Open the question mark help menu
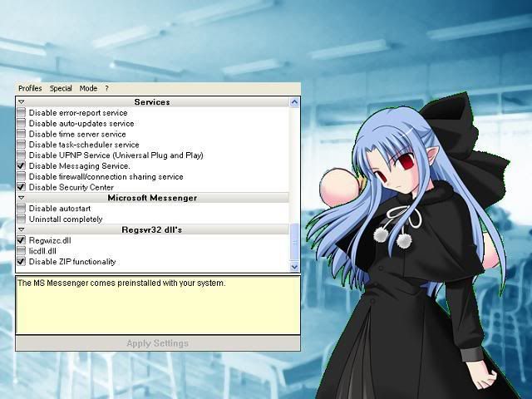The width and height of the screenshot is (532, 399). tap(106, 88)
